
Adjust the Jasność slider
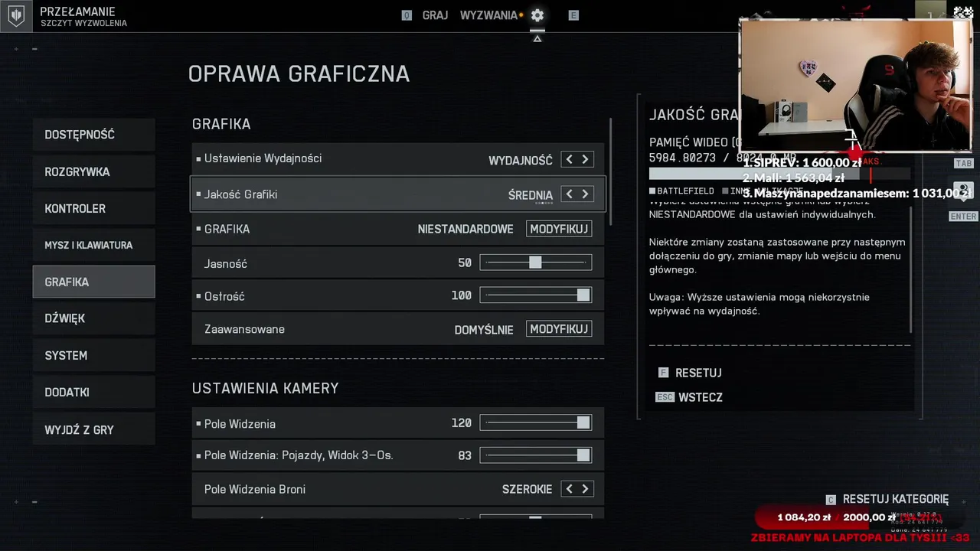(x=536, y=263)
